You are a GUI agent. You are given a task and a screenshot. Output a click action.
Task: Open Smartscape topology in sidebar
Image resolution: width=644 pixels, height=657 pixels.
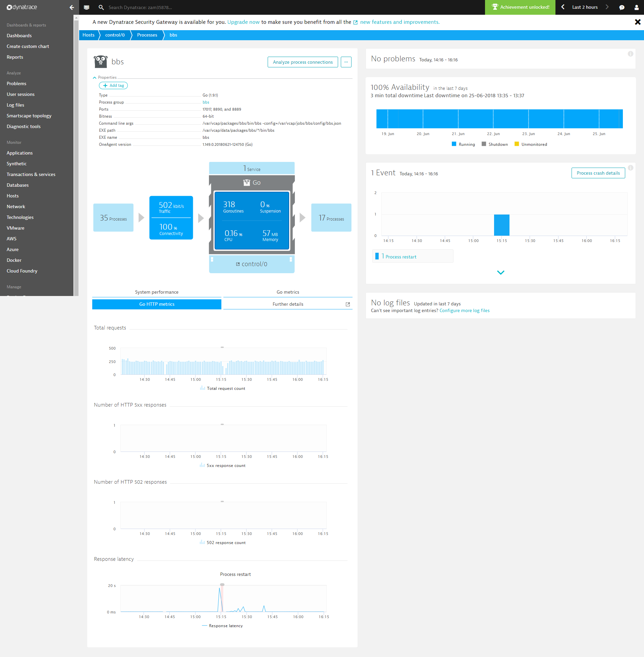[29, 116]
